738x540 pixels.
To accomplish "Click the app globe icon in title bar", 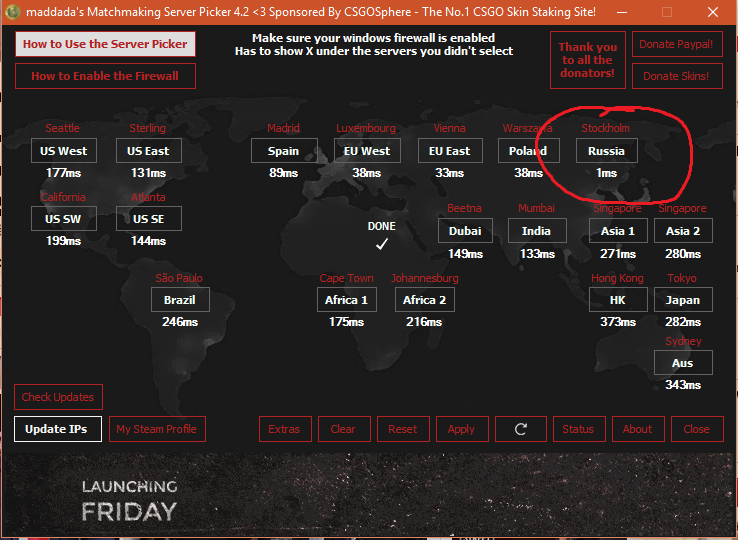I will [13, 12].
